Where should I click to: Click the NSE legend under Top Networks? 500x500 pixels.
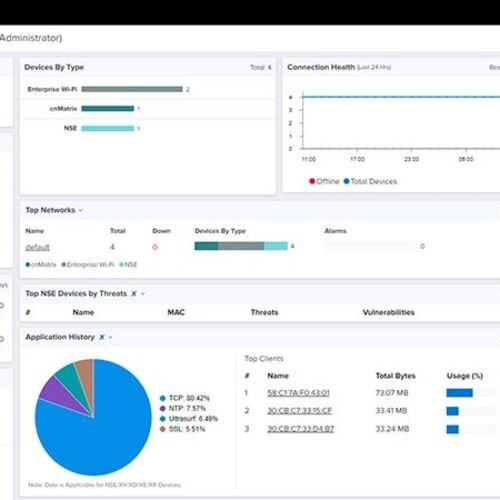click(x=128, y=265)
